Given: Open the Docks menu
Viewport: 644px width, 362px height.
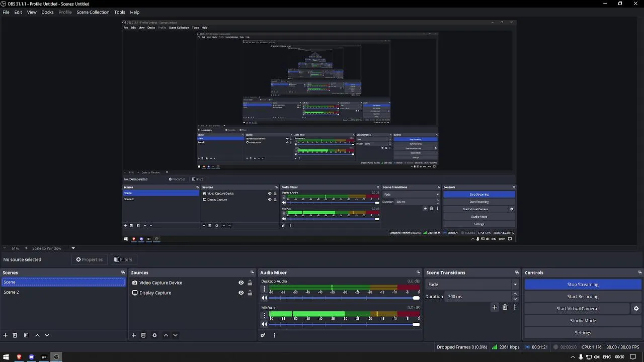Looking at the screenshot, I should pyautogui.click(x=47, y=12).
